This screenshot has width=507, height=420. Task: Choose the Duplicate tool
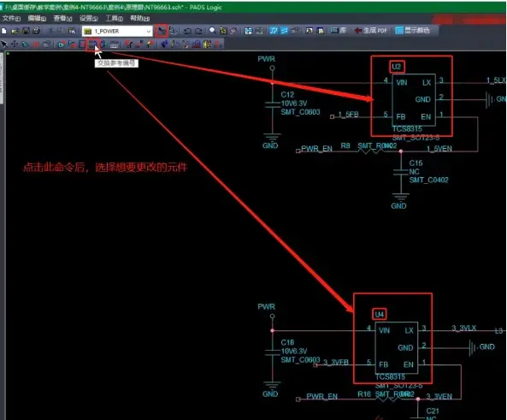click(25, 44)
